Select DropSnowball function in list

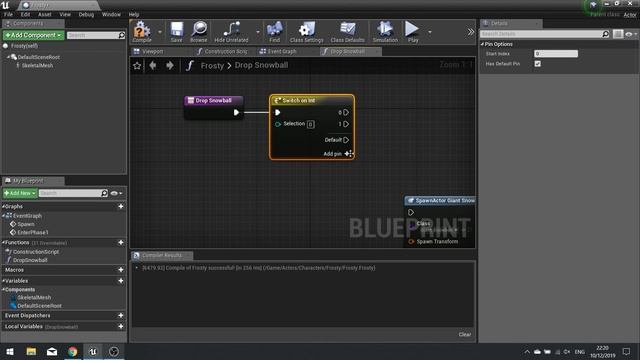pyautogui.click(x=30, y=260)
